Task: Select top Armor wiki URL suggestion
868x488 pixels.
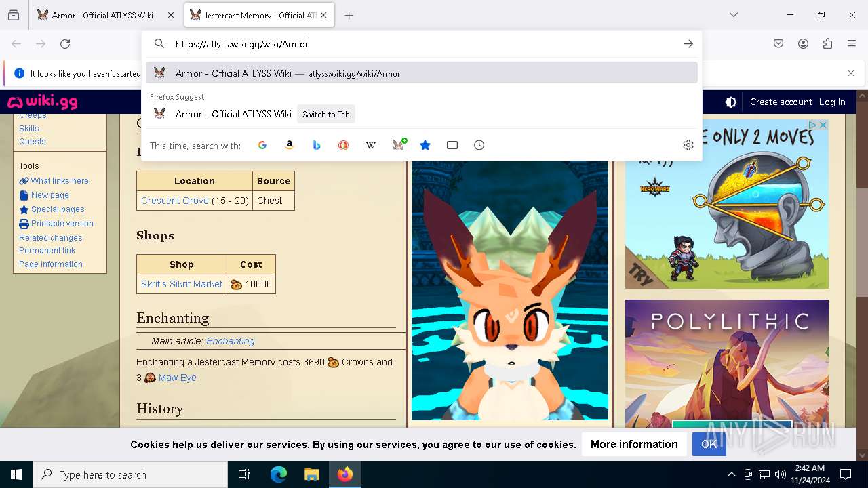Action: 422,73
